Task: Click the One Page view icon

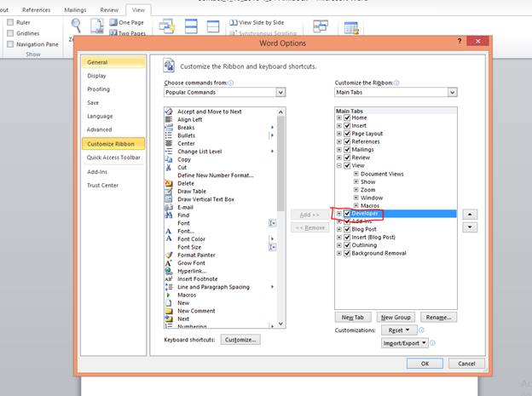Action: (x=113, y=22)
